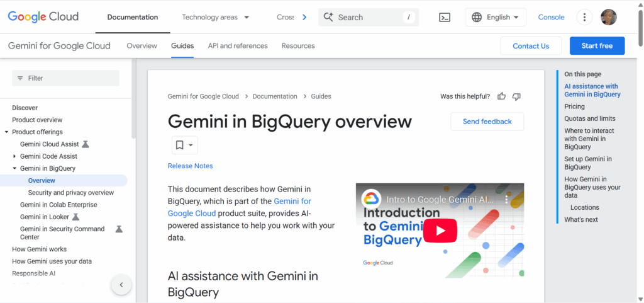This screenshot has height=303, width=644.
Task: Collapse the left navigation panel
Action: point(121,285)
